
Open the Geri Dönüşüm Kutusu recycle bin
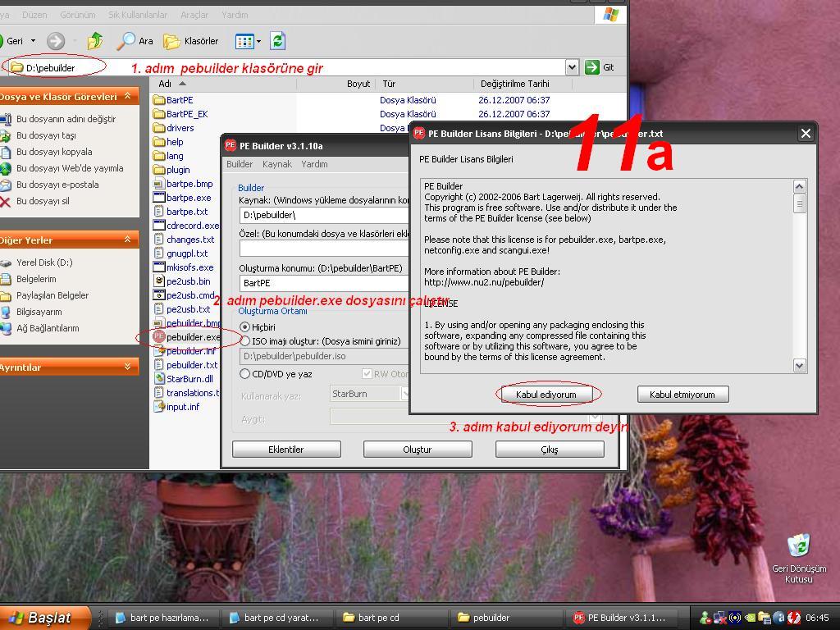point(799,547)
